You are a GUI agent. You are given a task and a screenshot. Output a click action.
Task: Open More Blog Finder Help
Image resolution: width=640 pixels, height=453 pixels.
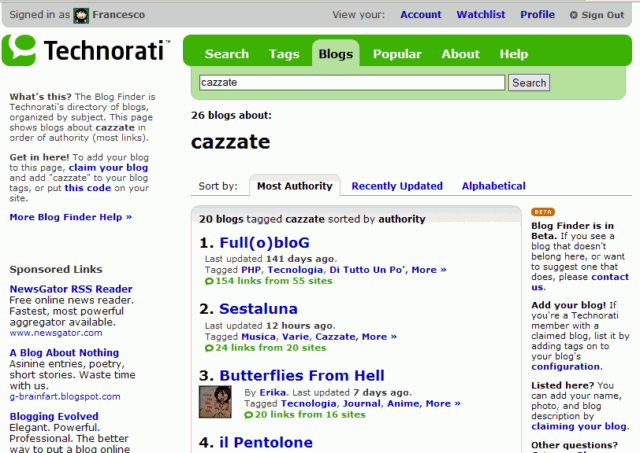coord(71,217)
